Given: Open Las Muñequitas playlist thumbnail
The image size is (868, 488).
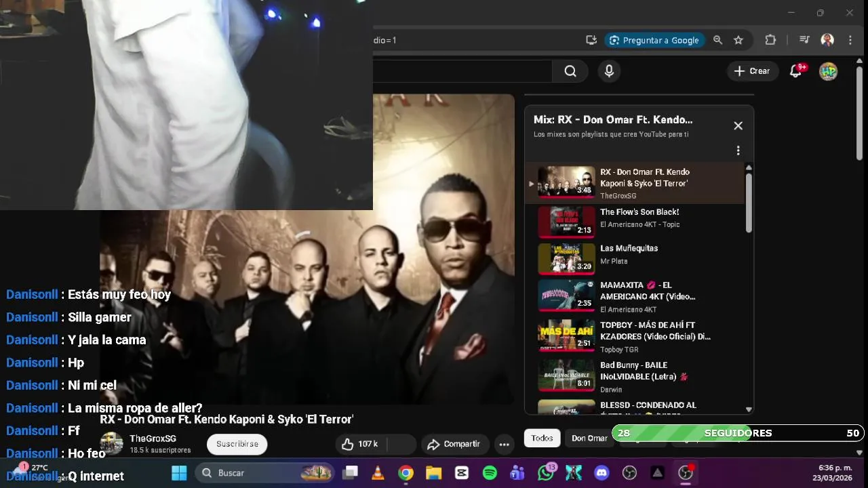Looking at the screenshot, I should coord(566,258).
